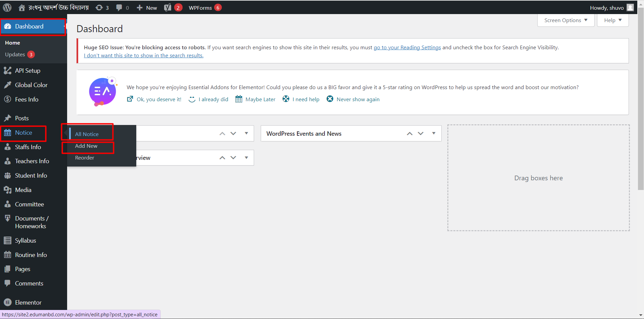Choose Reorder from the Notice submenu
This screenshot has height=319, width=644.
click(85, 158)
